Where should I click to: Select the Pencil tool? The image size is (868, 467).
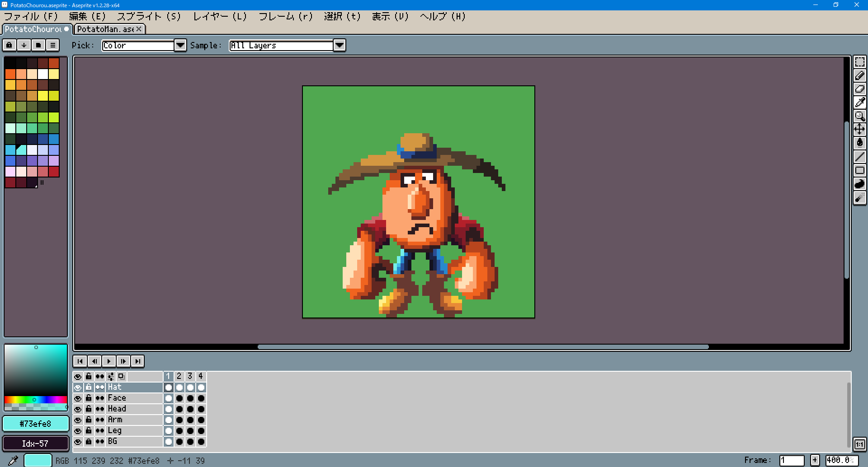coord(859,75)
